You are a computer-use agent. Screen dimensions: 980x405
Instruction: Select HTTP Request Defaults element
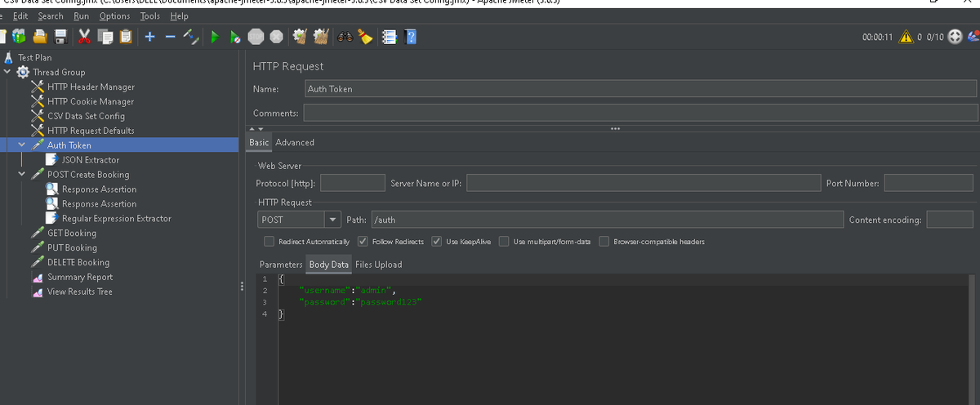click(x=91, y=131)
